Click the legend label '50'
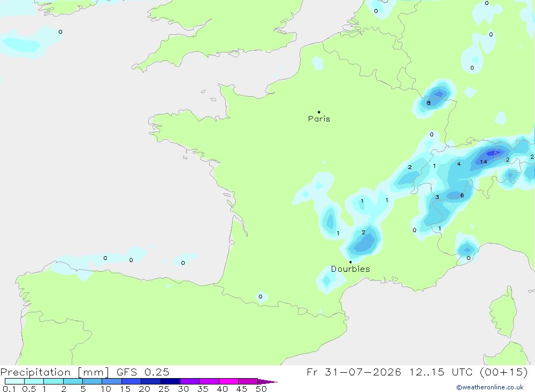The image size is (535, 392). pos(261,389)
